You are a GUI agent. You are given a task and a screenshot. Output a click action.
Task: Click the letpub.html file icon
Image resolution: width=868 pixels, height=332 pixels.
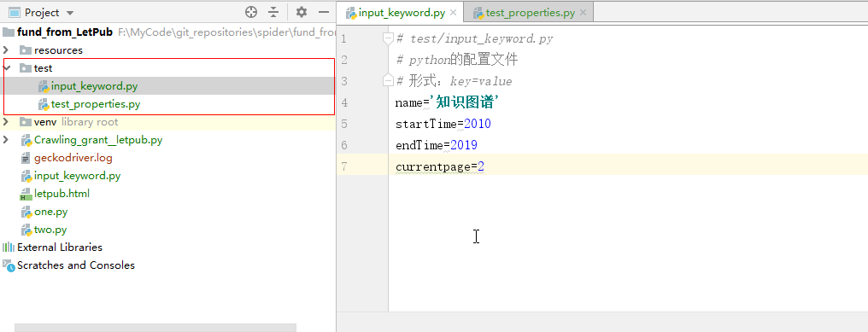26,195
